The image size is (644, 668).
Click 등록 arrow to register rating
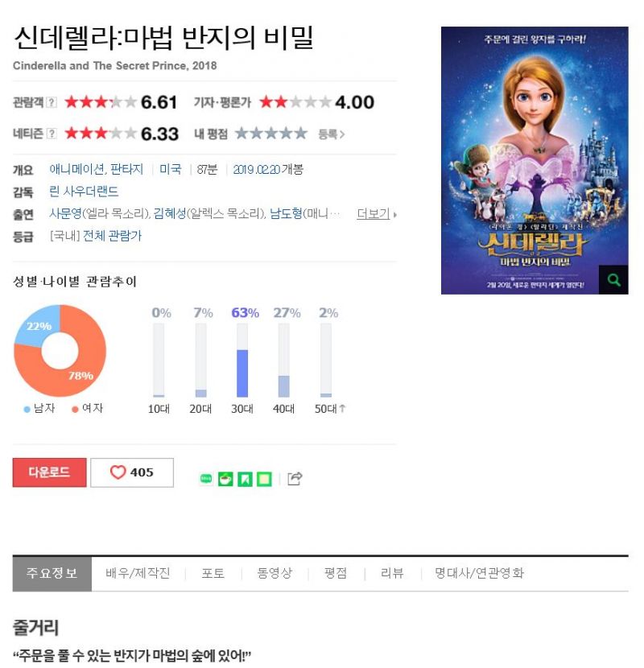(331, 134)
